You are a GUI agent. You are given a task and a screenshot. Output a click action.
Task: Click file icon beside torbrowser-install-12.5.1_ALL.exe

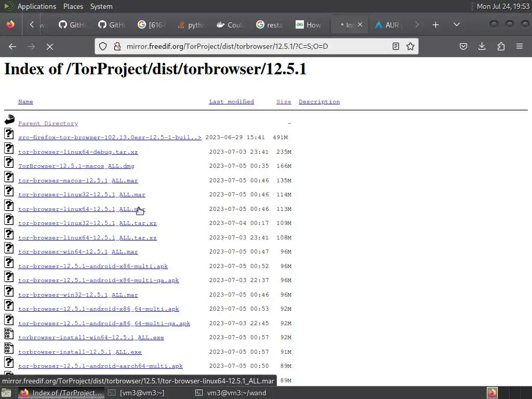[9, 348]
